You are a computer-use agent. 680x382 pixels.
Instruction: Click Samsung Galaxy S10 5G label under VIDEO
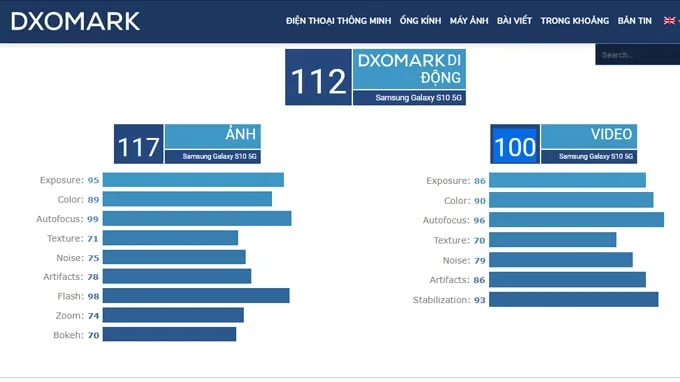pyautogui.click(x=589, y=157)
